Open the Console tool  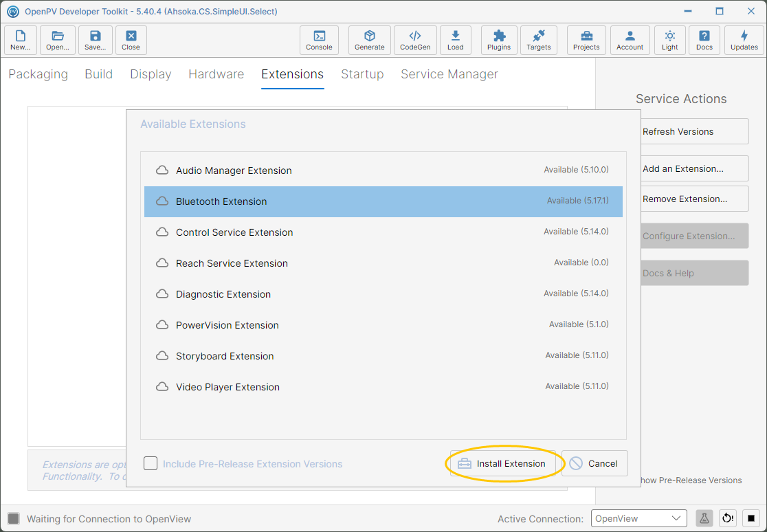pos(319,40)
